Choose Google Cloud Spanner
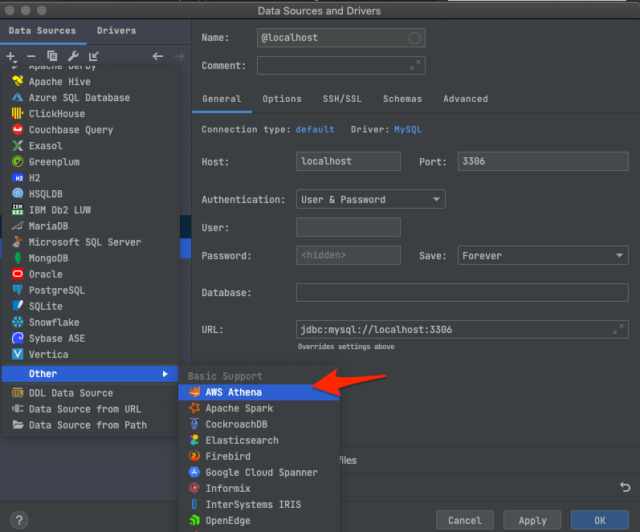Image resolution: width=640 pixels, height=532 pixels. pyautogui.click(x=259, y=472)
